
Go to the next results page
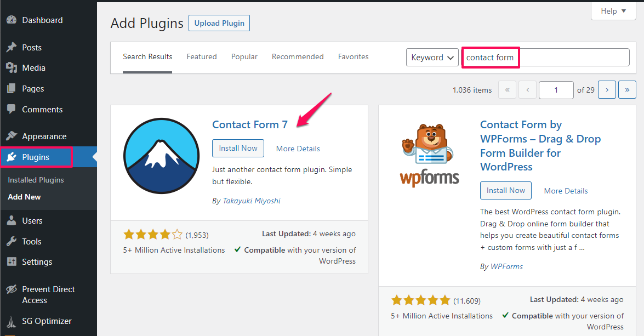[607, 90]
